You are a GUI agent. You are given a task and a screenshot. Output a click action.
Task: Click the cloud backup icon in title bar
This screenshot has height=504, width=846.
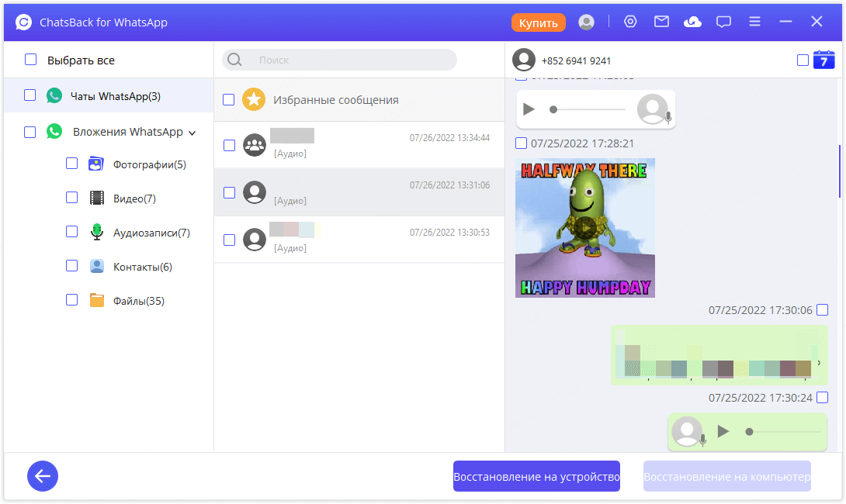692,22
